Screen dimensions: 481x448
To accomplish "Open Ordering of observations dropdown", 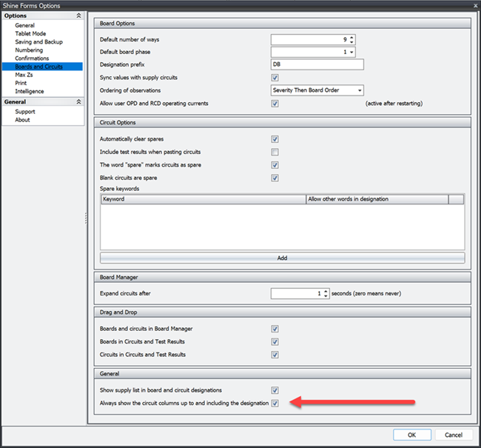I will [x=360, y=90].
